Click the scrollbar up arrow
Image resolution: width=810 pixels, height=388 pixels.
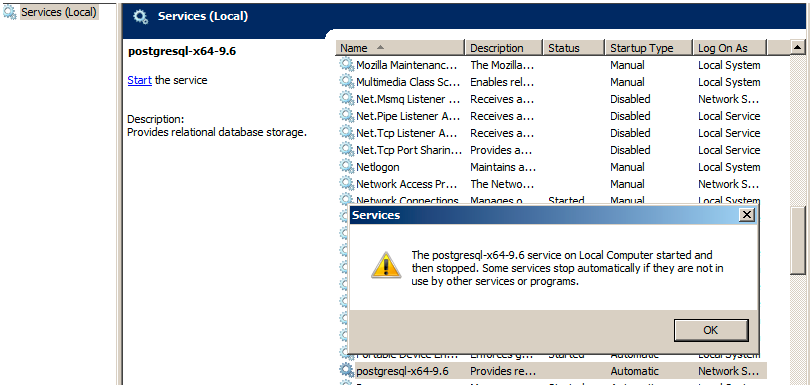[798, 48]
